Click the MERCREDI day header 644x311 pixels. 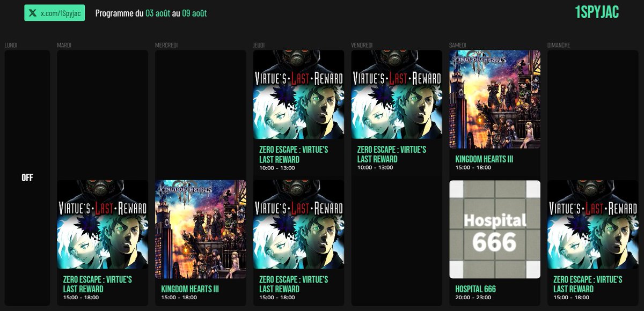(166, 46)
